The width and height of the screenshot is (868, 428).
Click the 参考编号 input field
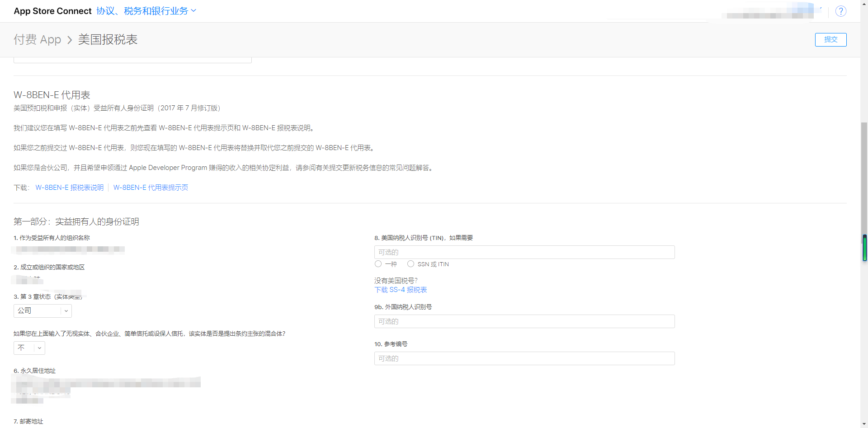coord(524,358)
